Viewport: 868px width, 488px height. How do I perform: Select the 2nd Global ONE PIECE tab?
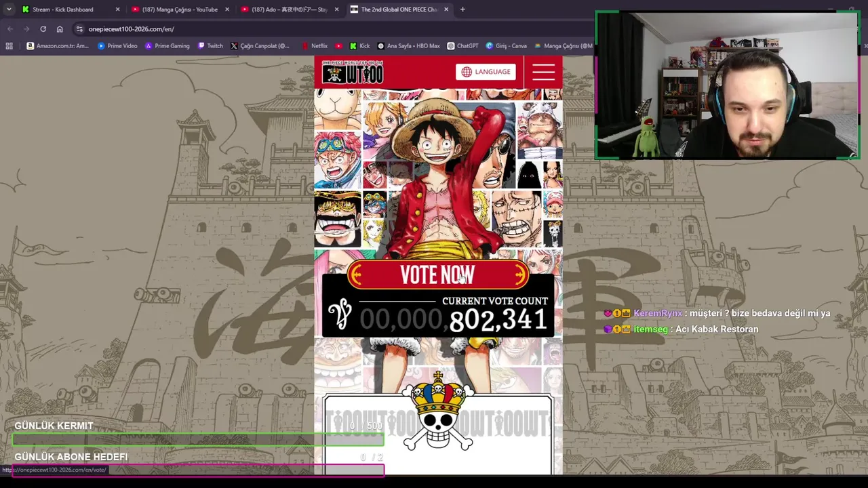pos(399,9)
